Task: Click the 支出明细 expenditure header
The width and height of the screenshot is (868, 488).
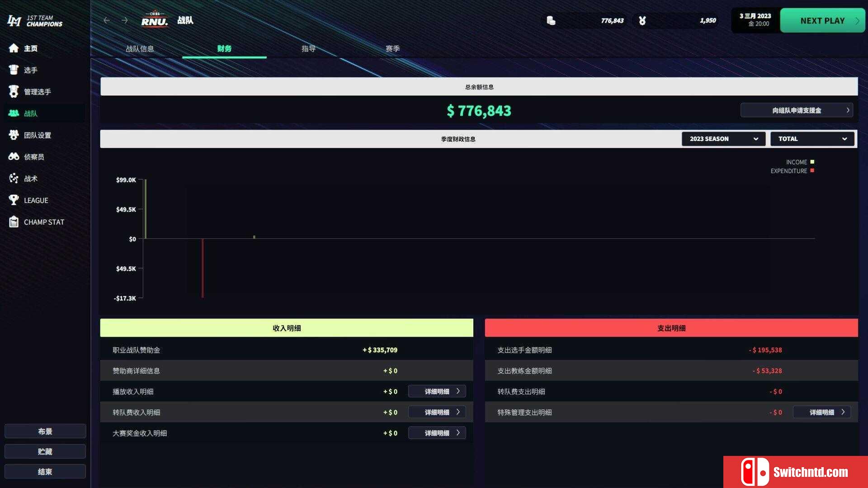Action: tap(671, 328)
